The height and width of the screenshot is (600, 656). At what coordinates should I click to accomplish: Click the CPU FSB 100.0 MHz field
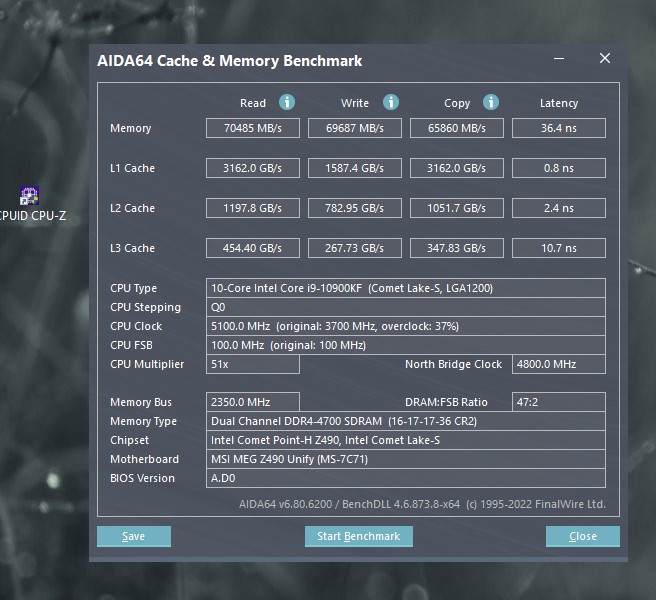coord(406,345)
